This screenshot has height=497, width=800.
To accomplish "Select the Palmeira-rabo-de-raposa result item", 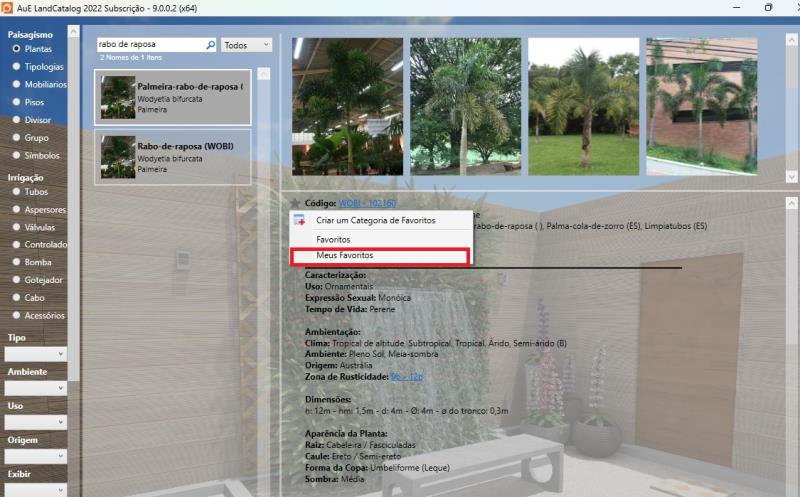I will 173,97.
